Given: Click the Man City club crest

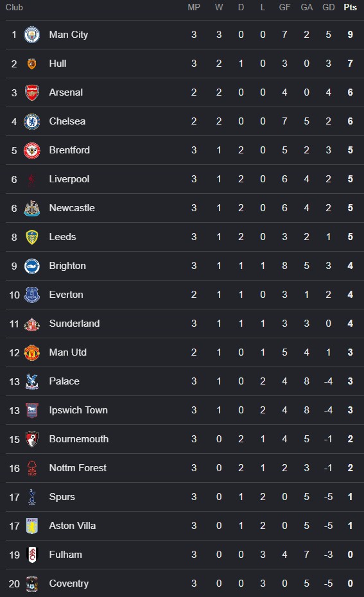Looking at the screenshot, I should tap(32, 35).
